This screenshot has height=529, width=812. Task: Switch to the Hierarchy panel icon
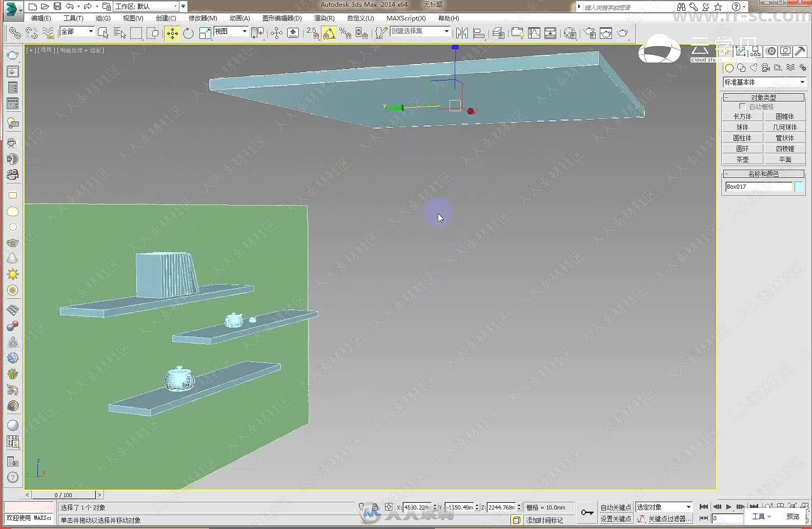756,51
